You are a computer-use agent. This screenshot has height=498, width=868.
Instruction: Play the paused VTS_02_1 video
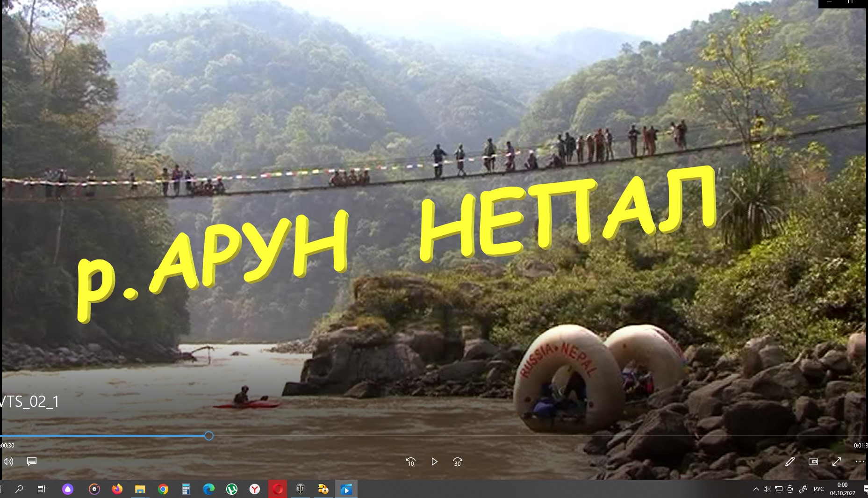(434, 462)
